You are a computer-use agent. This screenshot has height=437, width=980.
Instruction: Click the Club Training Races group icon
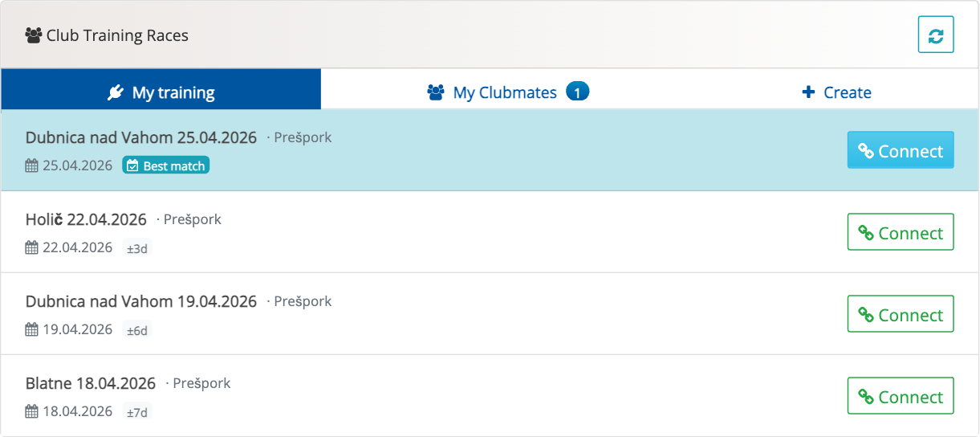click(34, 35)
